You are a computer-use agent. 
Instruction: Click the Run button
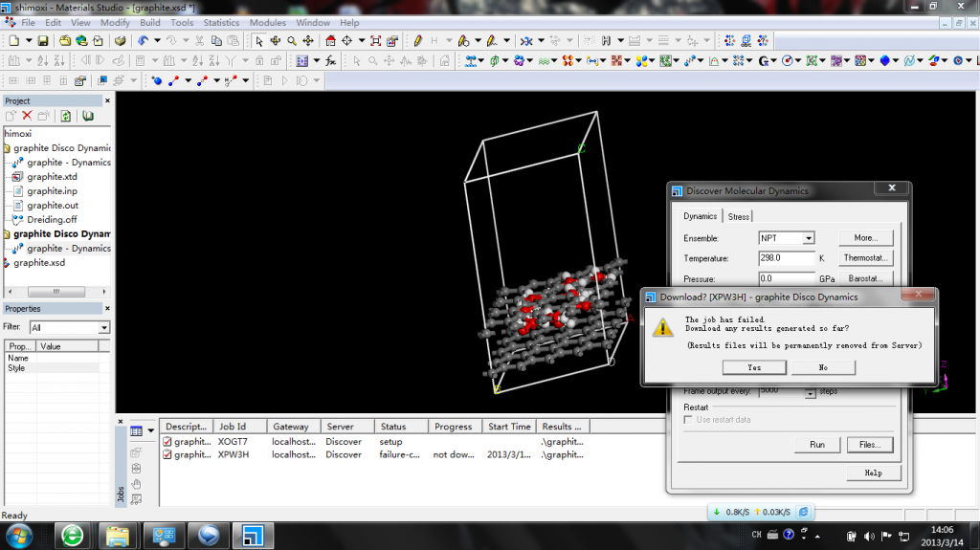817,445
